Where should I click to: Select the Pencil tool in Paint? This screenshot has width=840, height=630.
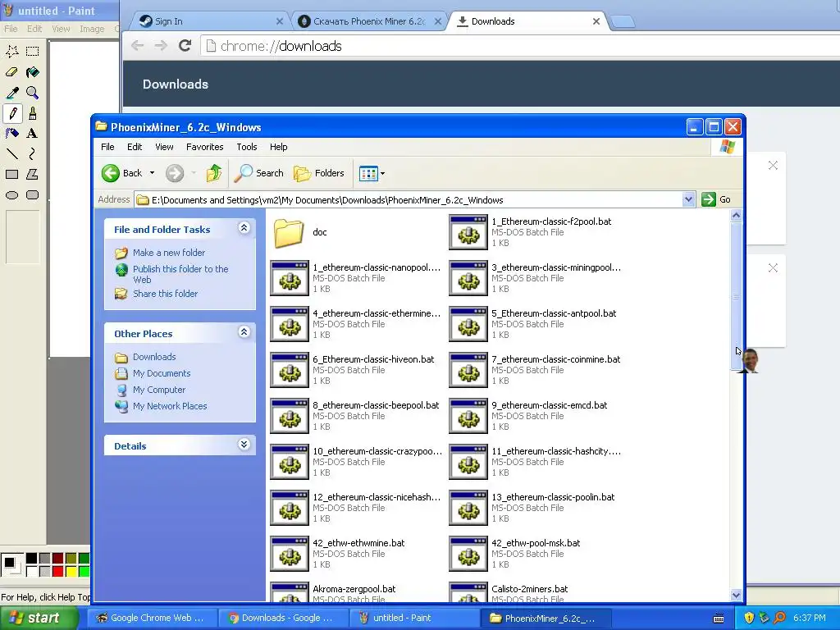pos(12,113)
